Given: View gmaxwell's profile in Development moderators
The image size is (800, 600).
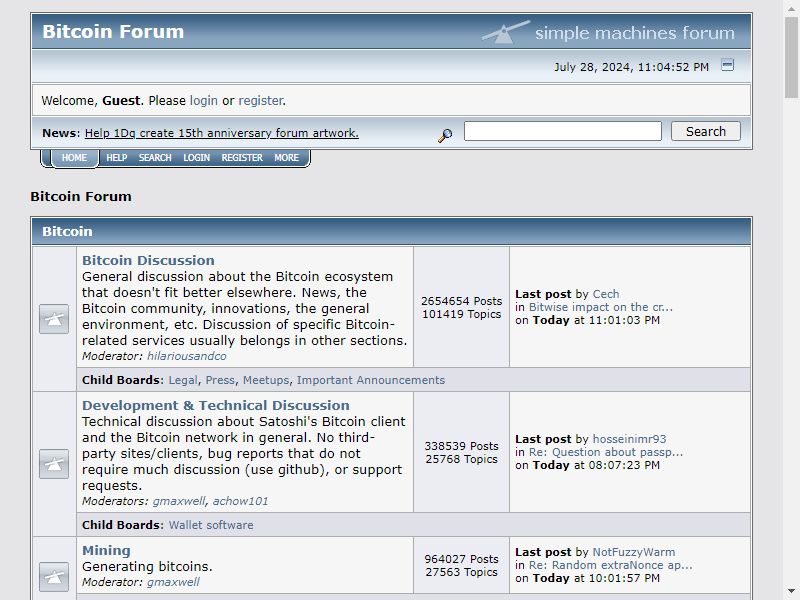Looking at the screenshot, I should (179, 501).
